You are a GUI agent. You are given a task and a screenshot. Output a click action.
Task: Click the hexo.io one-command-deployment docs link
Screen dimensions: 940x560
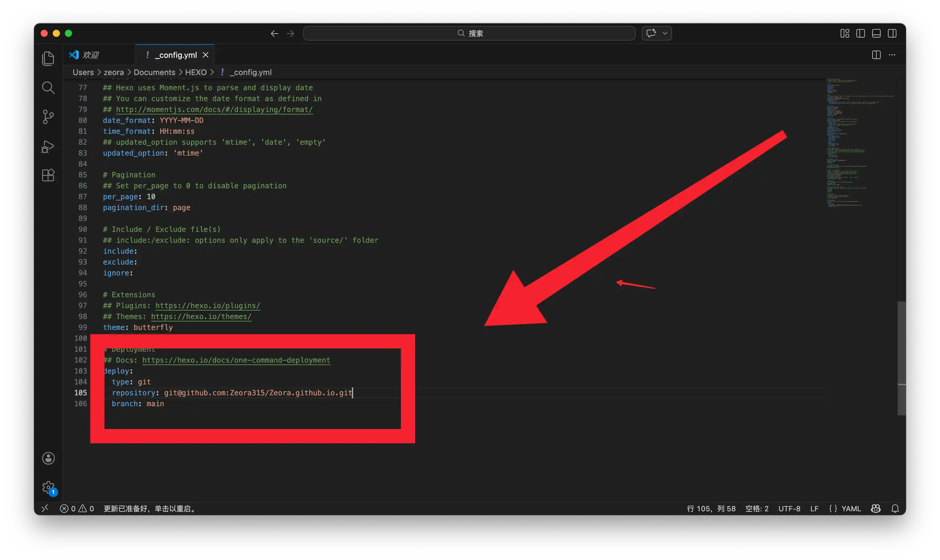236,360
